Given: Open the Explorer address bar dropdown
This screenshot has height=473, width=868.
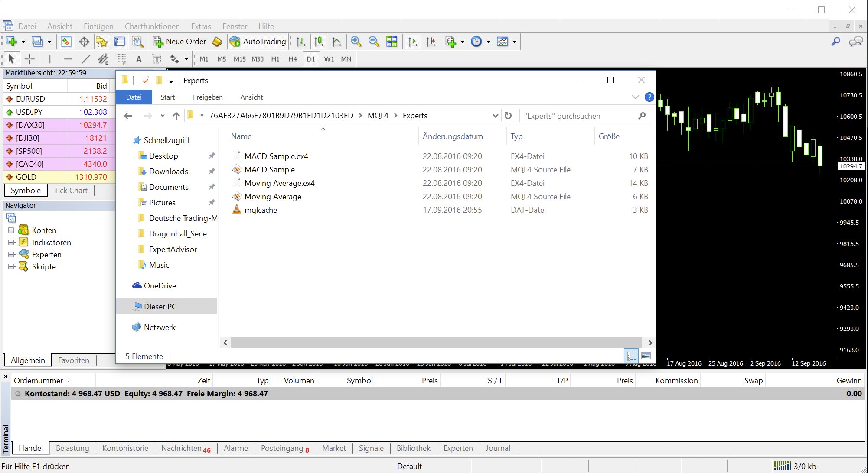Looking at the screenshot, I should (x=495, y=116).
